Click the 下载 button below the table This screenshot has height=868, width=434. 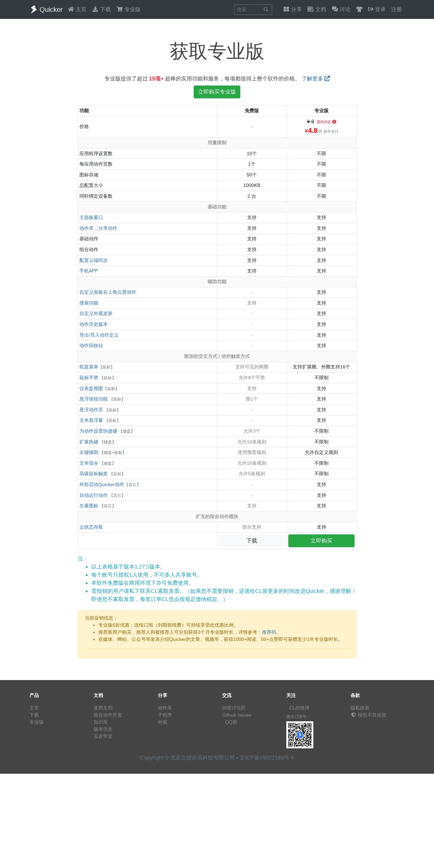[x=252, y=541]
